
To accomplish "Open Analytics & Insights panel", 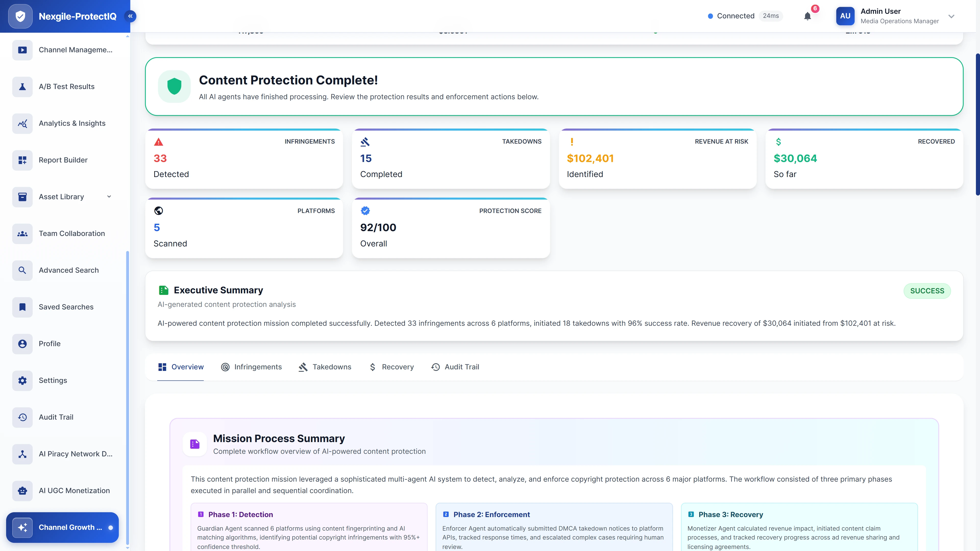I will coord(72,123).
